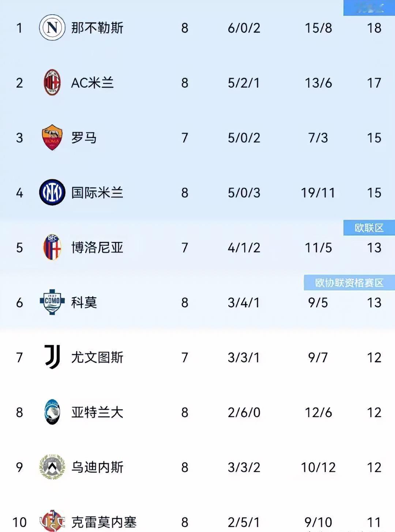Screen dimensions: 395x532
Task: Select team name 尤文图斯
Action: [x=97, y=357]
